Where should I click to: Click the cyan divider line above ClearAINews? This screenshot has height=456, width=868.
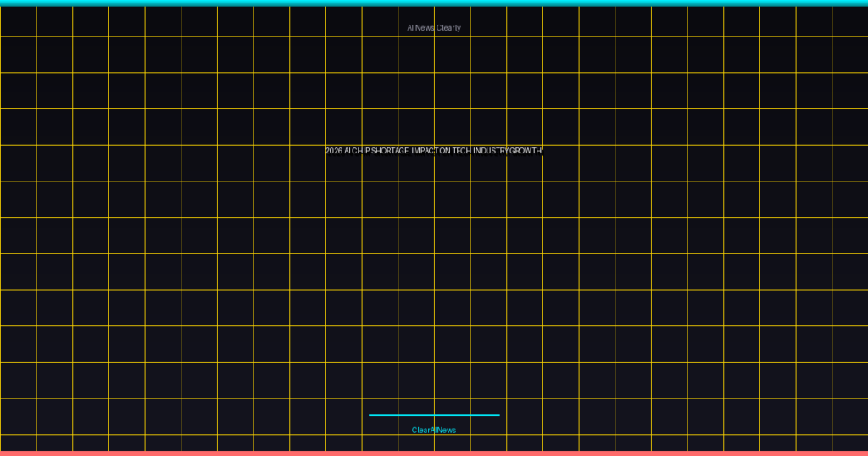434,415
